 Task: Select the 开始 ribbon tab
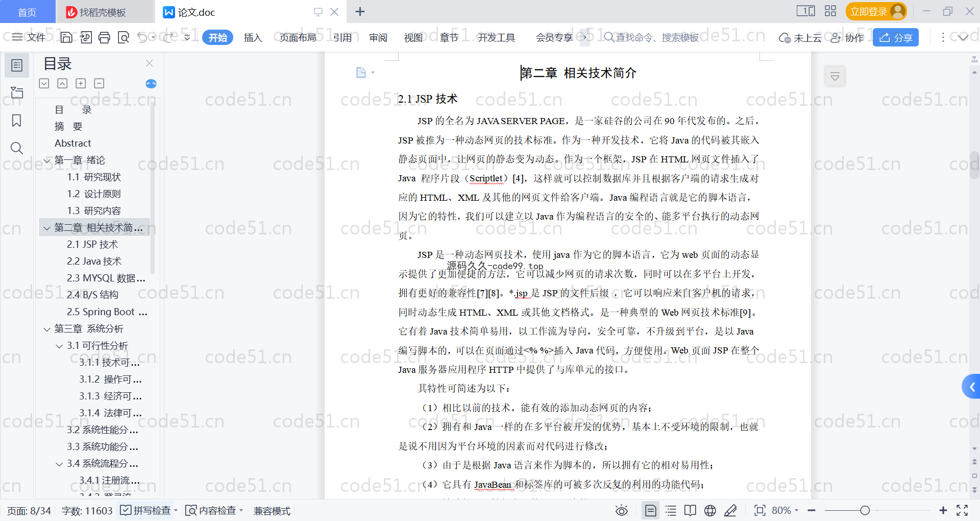pos(217,37)
